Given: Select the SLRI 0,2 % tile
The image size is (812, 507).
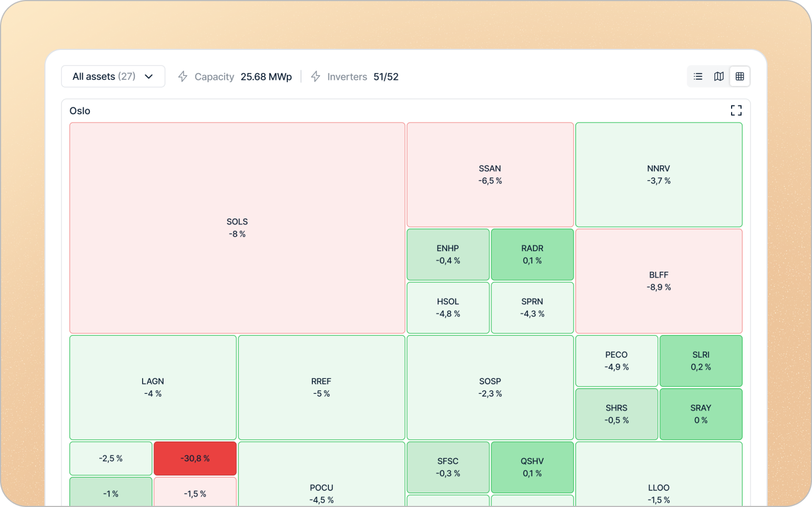Looking at the screenshot, I should [701, 361].
